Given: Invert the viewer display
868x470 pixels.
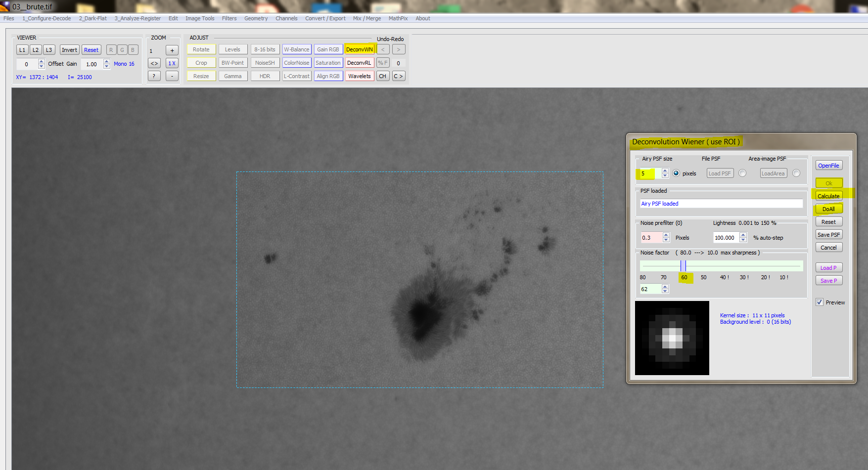Looking at the screenshot, I should (x=69, y=50).
